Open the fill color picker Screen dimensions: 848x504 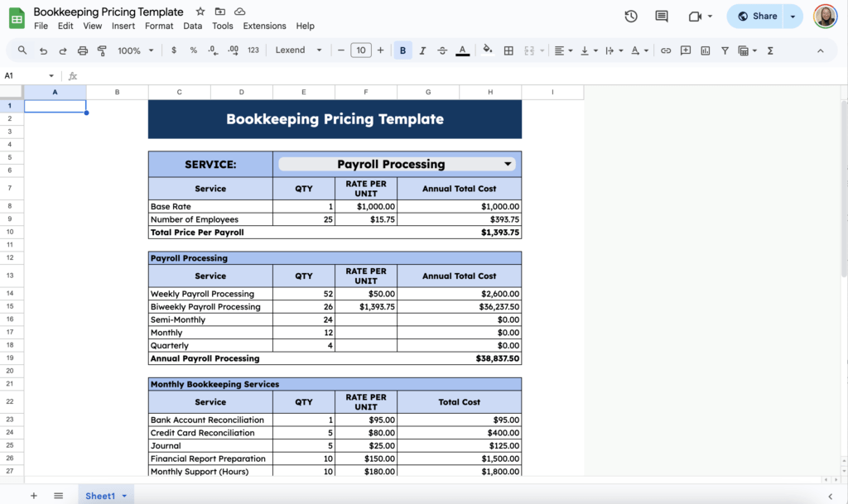(x=487, y=50)
